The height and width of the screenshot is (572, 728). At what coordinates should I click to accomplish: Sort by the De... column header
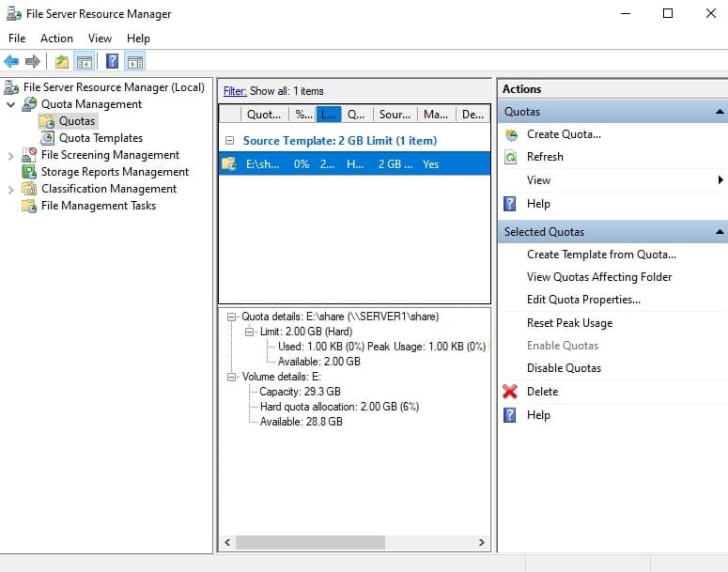pyautogui.click(x=473, y=115)
